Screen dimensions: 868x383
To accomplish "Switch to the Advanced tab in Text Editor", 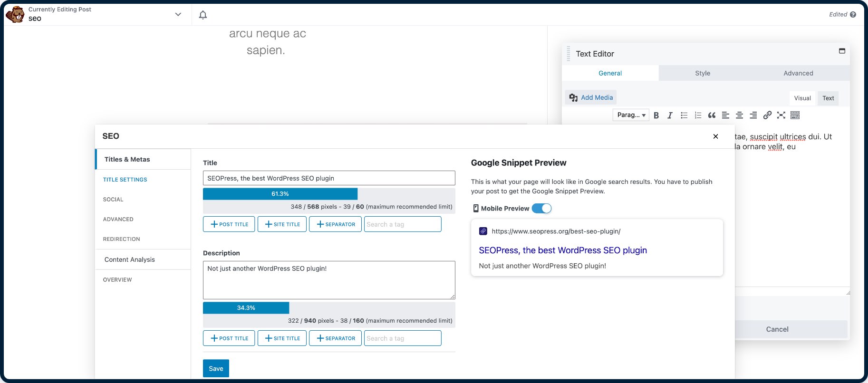I will (798, 73).
